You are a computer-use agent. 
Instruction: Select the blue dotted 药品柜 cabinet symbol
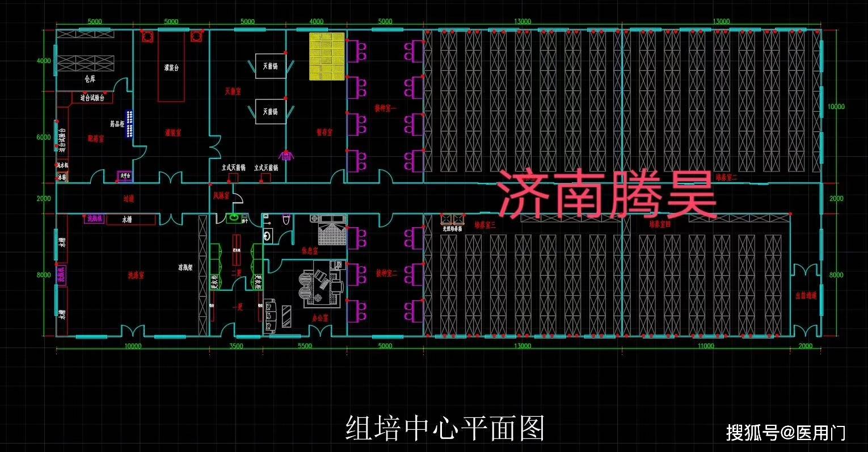130,124
